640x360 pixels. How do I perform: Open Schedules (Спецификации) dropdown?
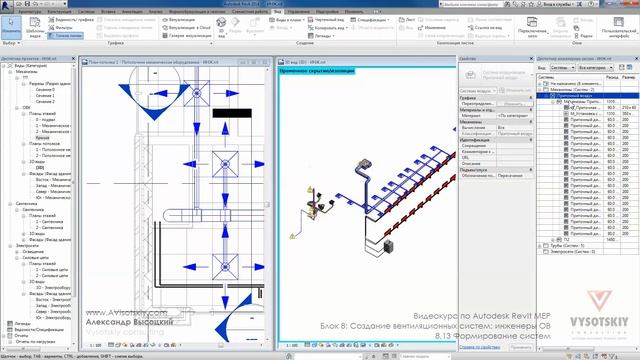370,20
